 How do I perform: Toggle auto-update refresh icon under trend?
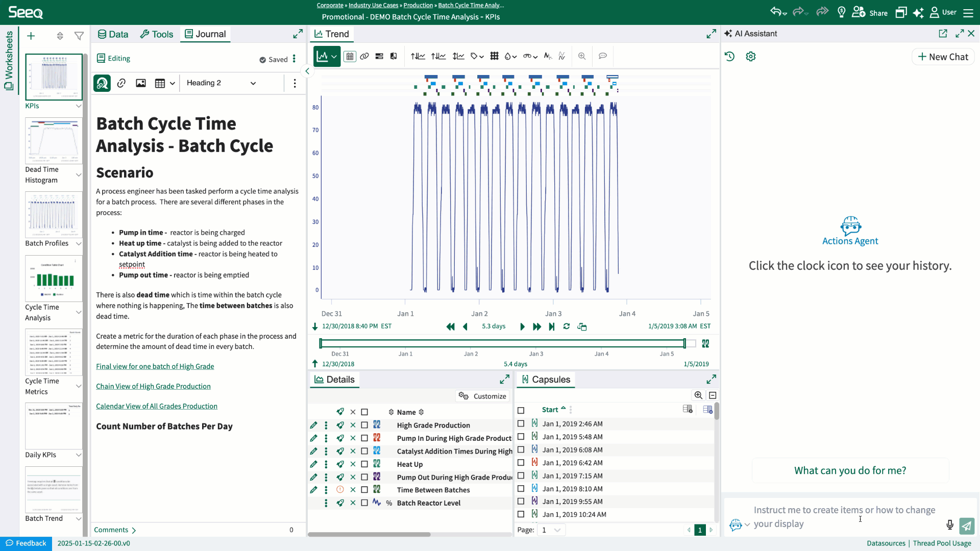tap(567, 327)
